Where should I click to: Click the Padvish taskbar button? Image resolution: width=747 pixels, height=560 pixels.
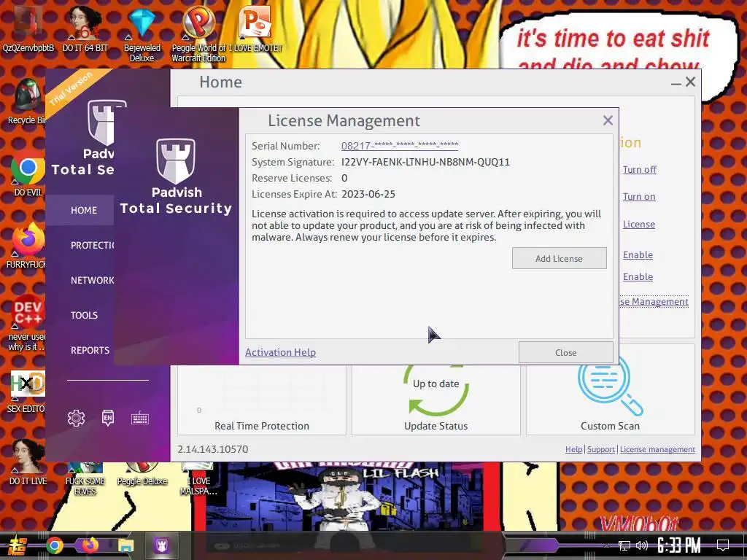[161, 545]
